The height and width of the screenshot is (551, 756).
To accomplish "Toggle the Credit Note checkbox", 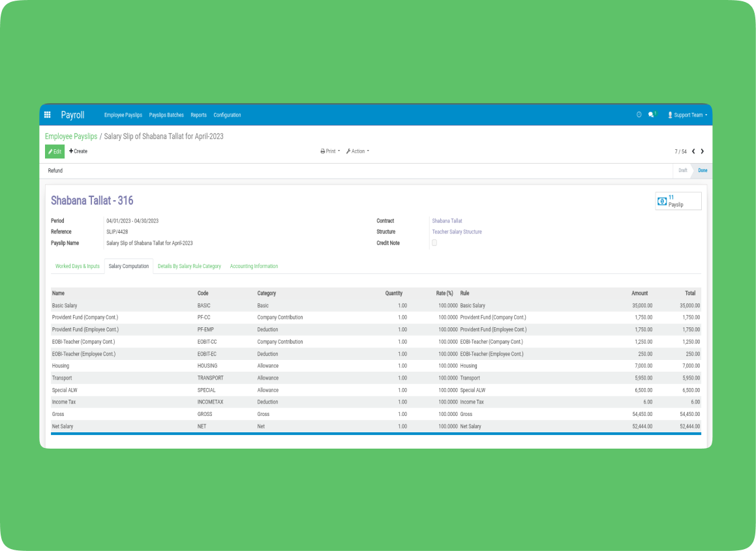I will pos(434,243).
